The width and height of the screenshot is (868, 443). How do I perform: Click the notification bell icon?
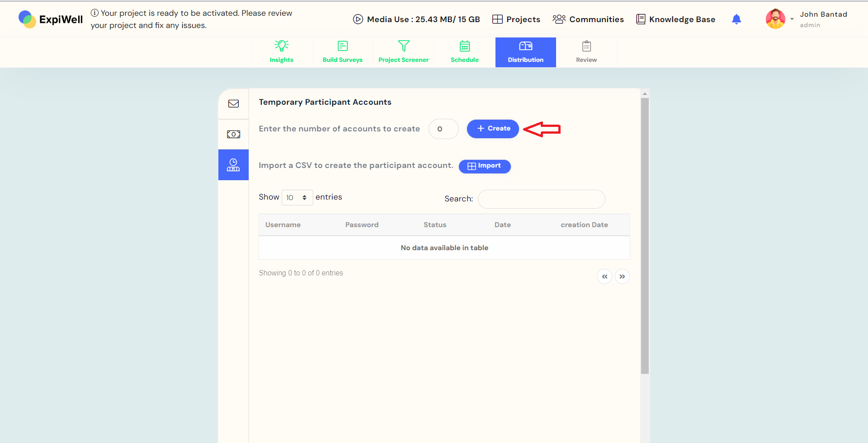[x=736, y=19]
